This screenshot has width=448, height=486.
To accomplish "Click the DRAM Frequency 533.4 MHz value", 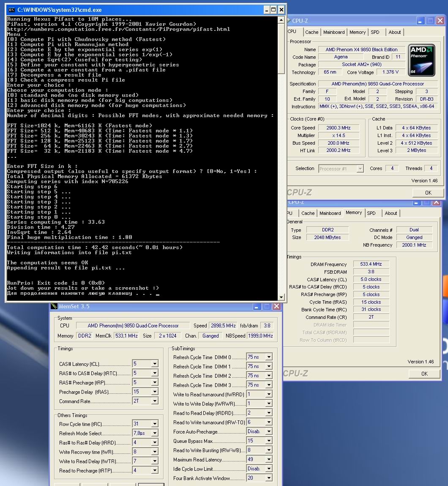I will pos(371,264).
